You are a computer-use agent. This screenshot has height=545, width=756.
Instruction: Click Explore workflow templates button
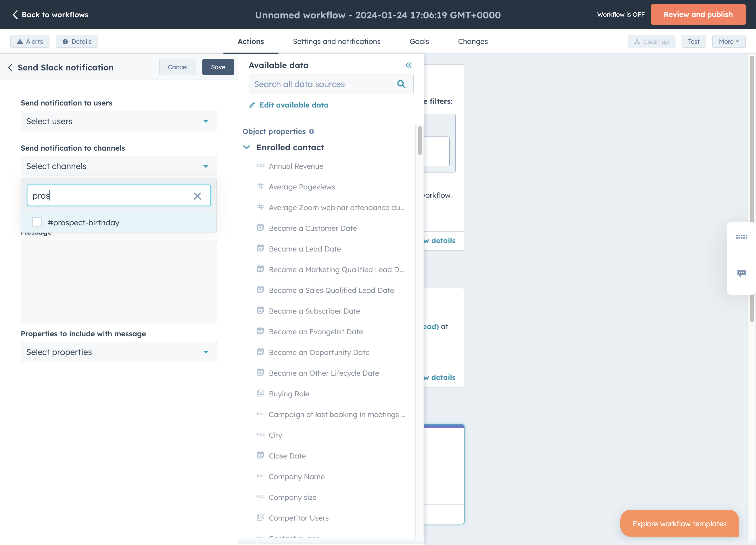(679, 523)
